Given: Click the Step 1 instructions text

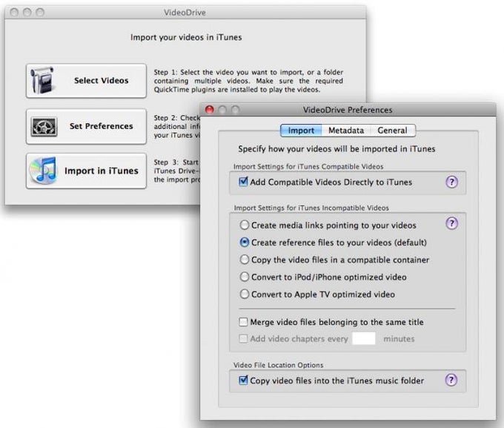Looking at the screenshot, I should pos(248,81).
